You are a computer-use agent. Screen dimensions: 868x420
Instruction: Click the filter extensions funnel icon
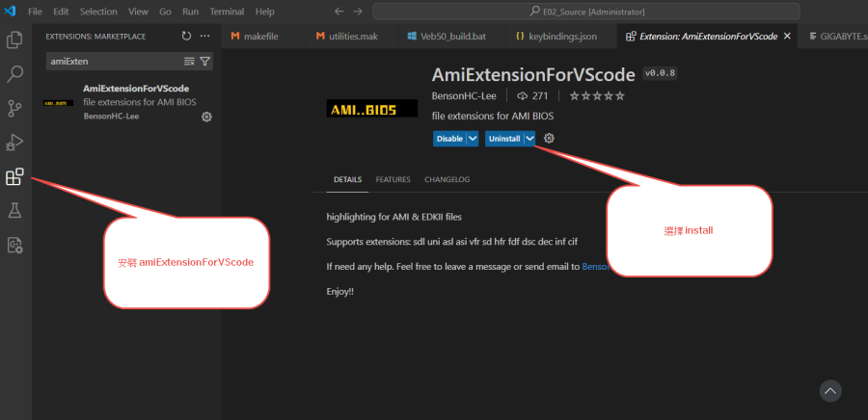click(205, 61)
